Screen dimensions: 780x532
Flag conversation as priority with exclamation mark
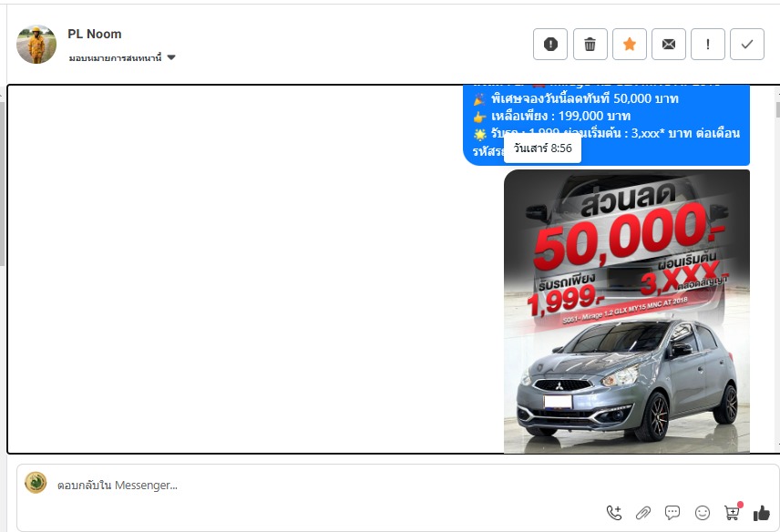point(707,44)
